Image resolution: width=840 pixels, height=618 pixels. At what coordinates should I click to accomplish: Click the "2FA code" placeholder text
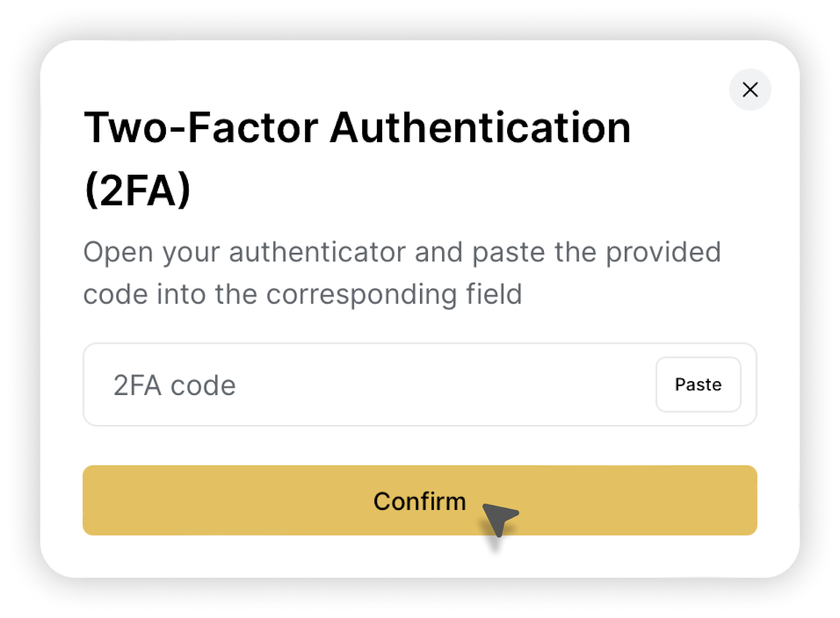(175, 386)
